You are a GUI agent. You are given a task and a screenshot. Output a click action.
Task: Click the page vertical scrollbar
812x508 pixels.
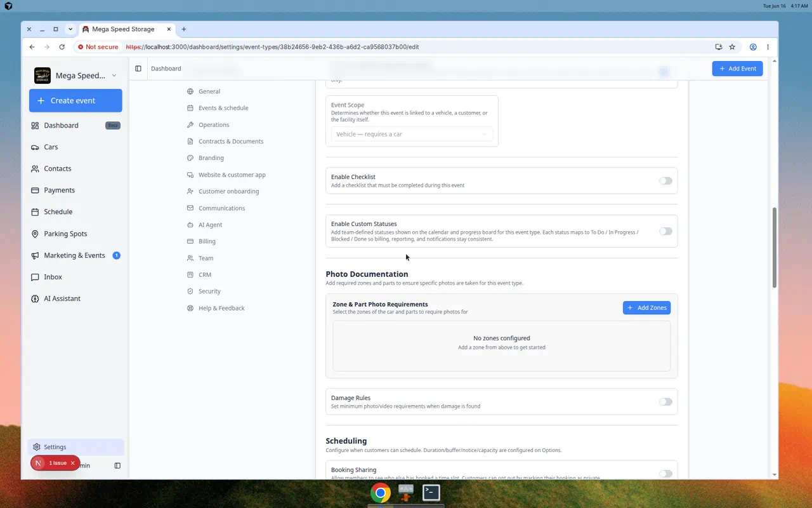click(775, 248)
